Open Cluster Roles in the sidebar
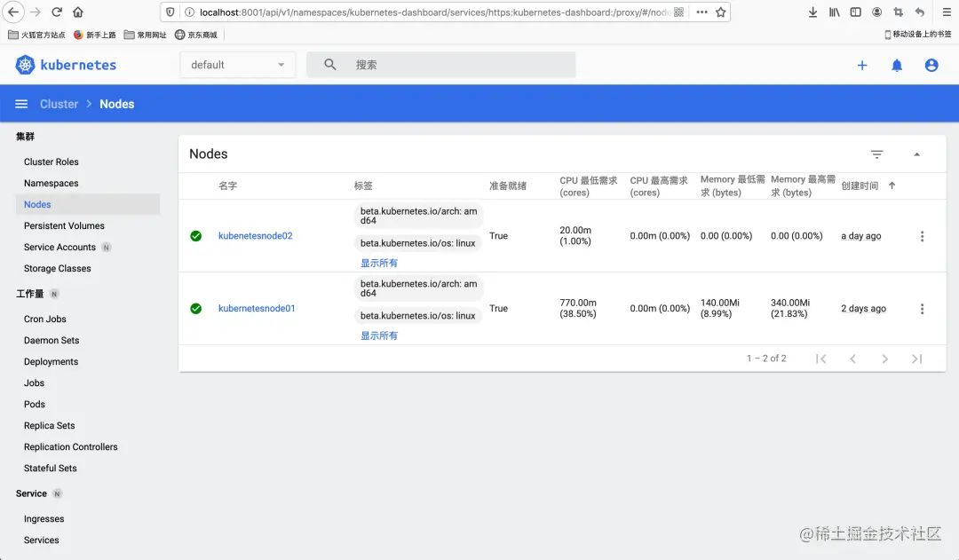The height and width of the screenshot is (560, 959). (52, 162)
